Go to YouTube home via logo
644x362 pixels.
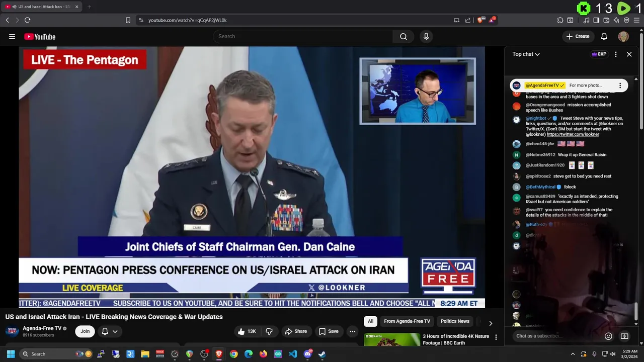coord(40,36)
